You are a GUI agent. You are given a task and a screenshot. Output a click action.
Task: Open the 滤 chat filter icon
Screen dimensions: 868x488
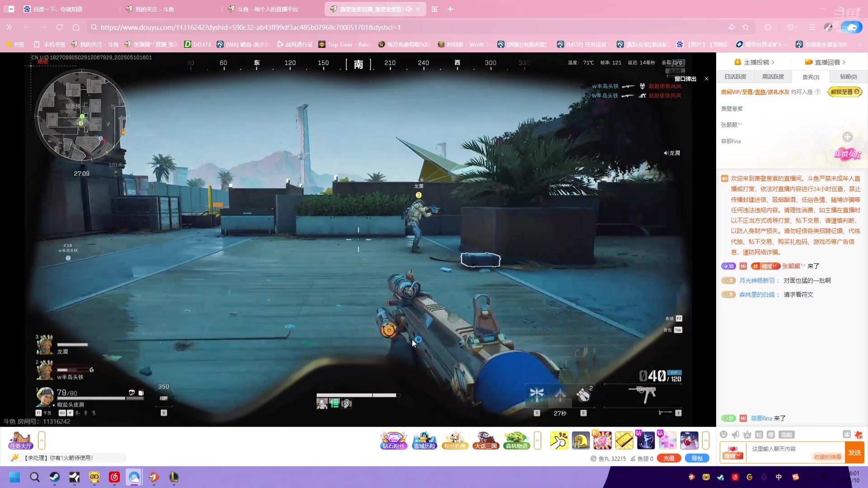[847, 434]
